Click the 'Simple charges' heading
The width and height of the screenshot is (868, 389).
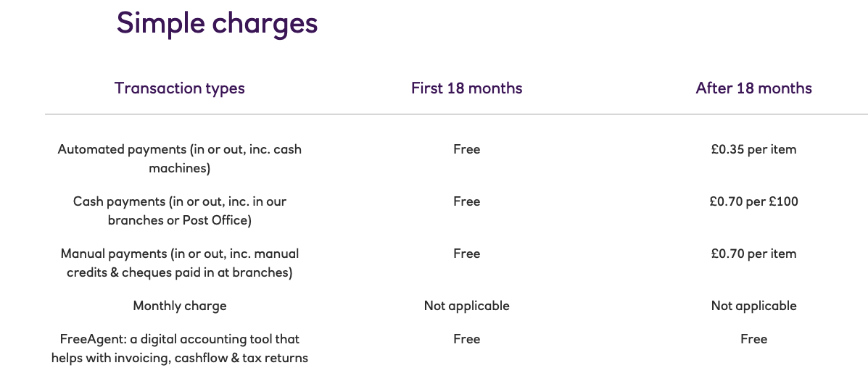217,23
